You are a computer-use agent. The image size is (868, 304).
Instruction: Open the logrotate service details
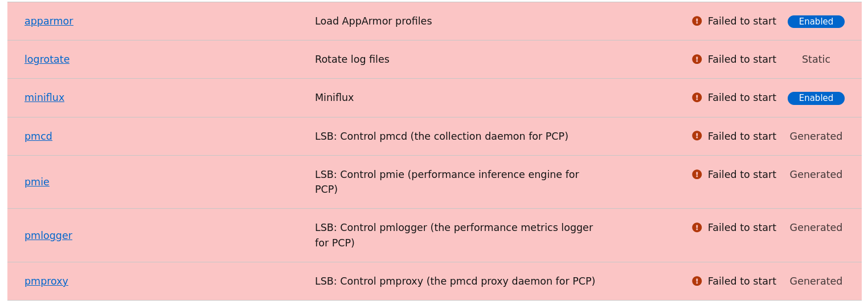(47, 59)
